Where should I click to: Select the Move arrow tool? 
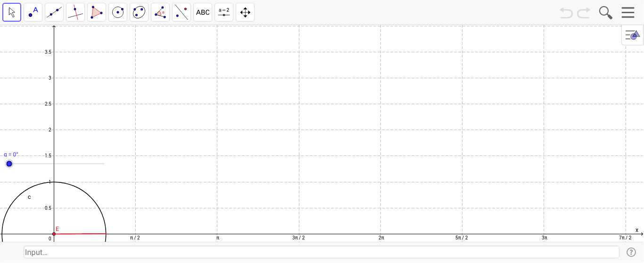12,12
